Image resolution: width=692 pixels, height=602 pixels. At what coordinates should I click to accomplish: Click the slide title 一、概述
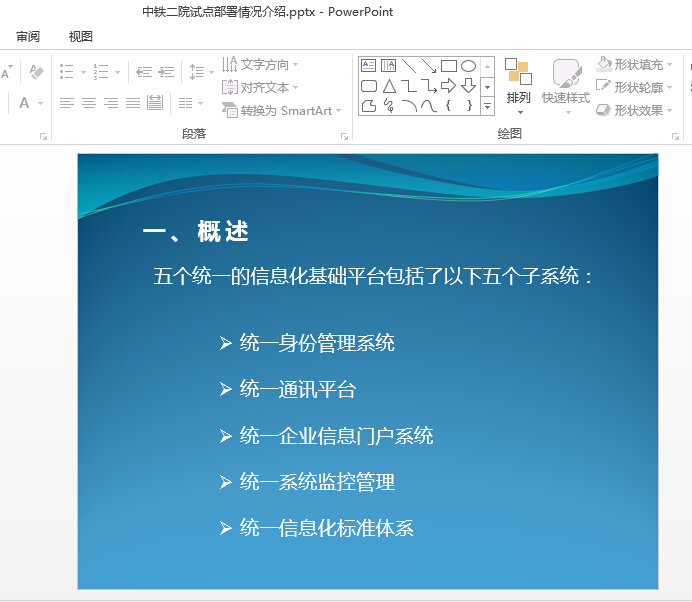(196, 231)
